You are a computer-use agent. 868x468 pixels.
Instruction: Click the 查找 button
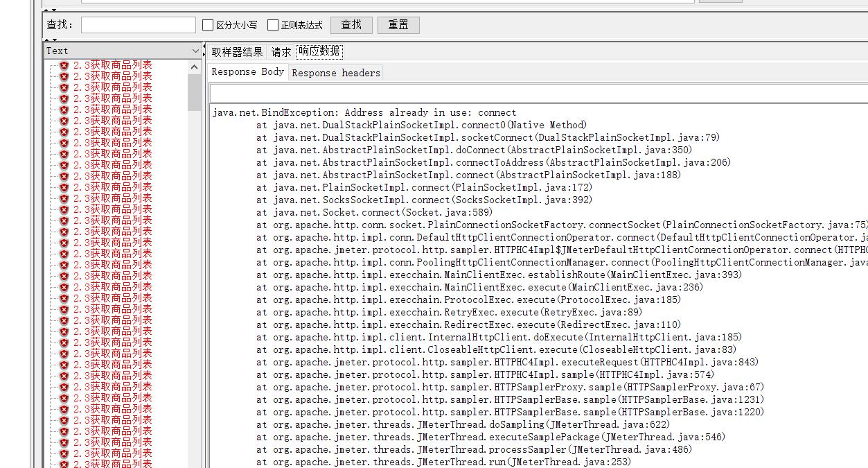(x=351, y=25)
